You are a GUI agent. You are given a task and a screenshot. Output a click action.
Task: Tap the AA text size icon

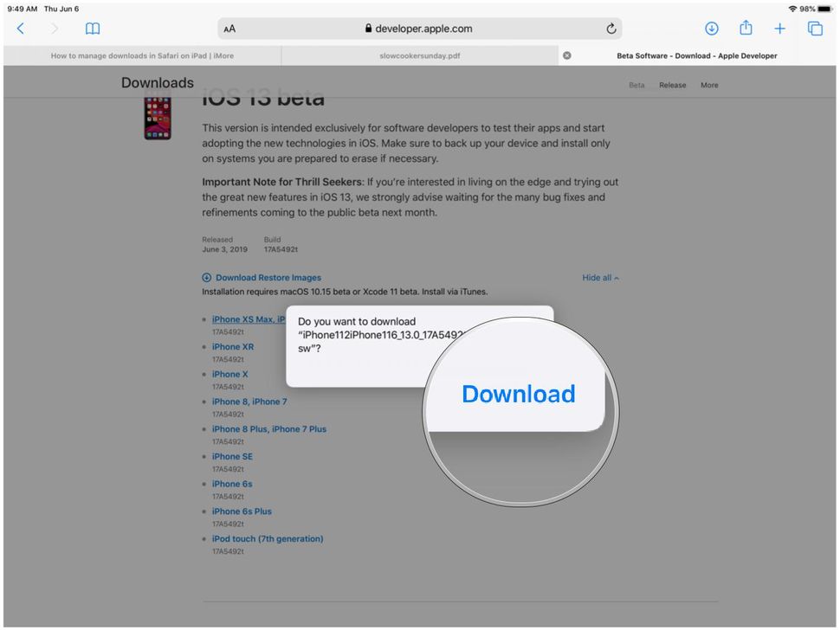(229, 28)
